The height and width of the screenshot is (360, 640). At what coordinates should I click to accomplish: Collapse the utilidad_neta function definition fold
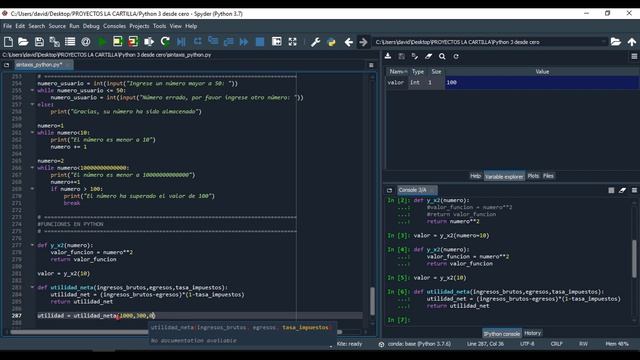(32, 287)
